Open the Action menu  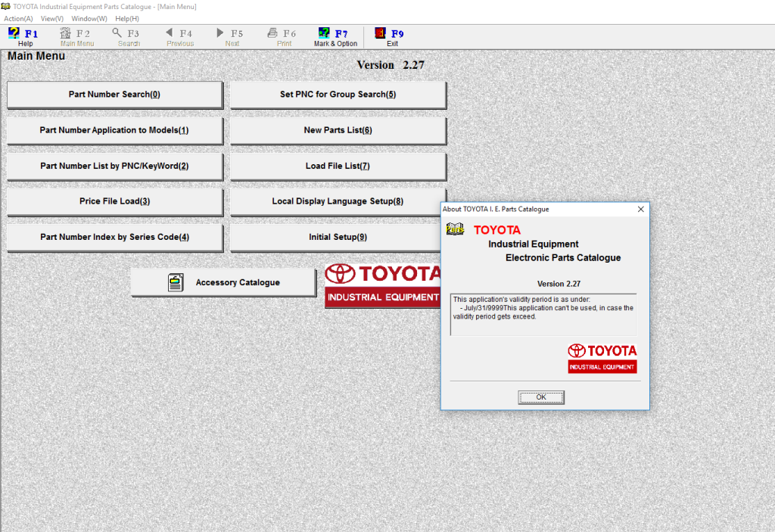[17, 18]
